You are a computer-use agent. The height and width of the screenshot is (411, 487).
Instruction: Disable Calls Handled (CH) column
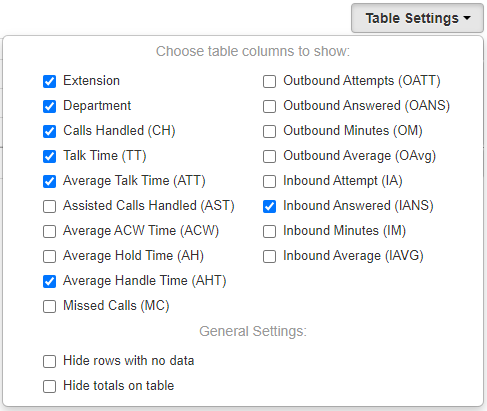click(x=49, y=131)
